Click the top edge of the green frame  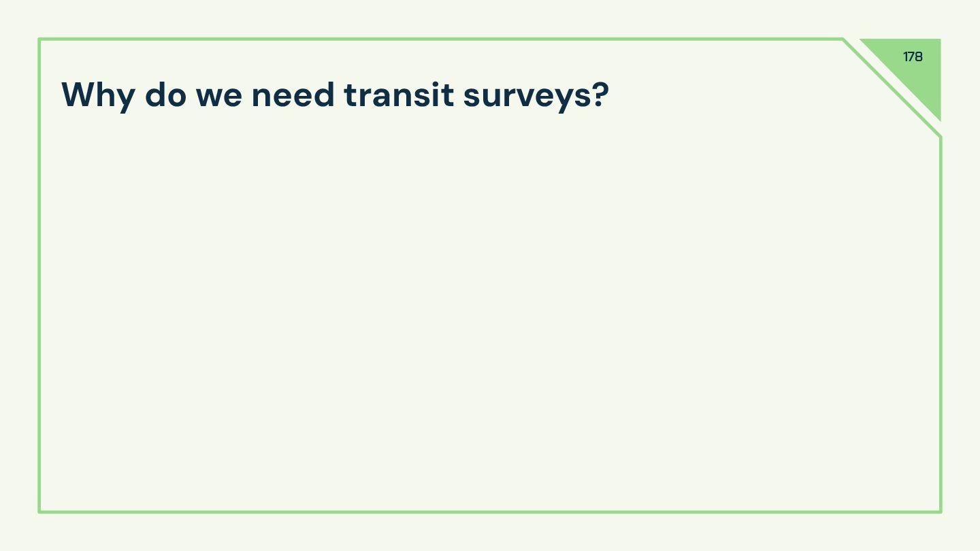[x=436, y=39]
